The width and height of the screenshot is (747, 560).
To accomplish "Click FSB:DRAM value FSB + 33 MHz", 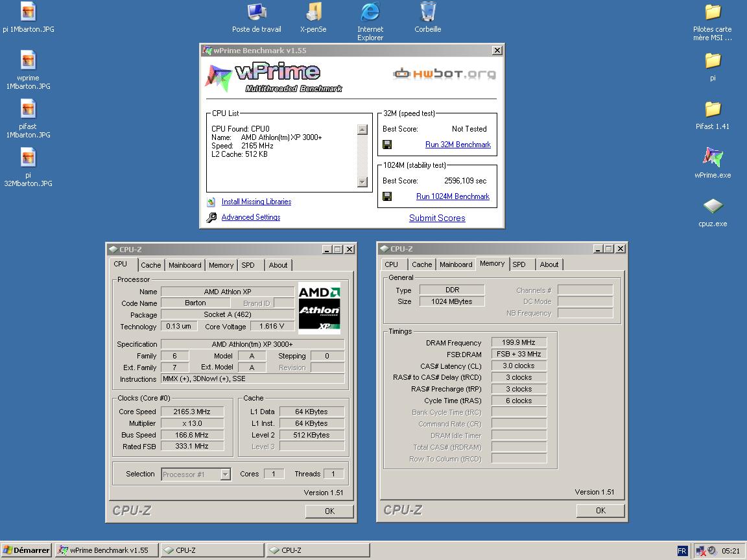I will pos(519,355).
